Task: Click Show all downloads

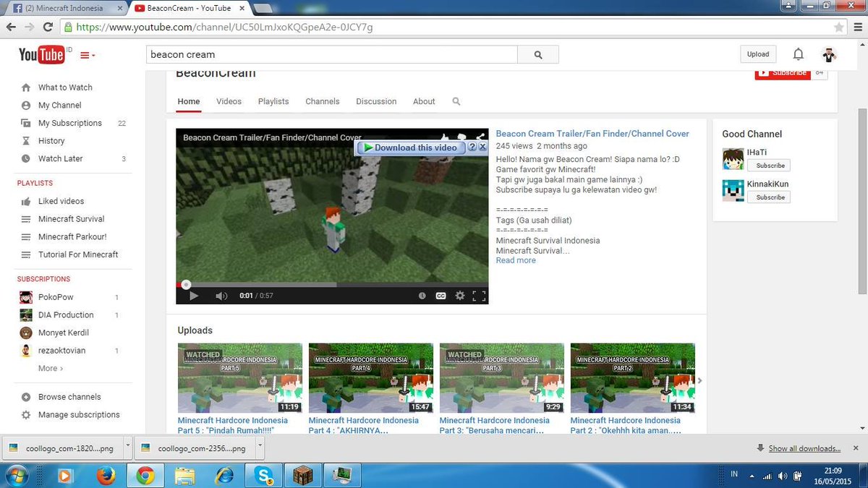Action: pos(804,448)
